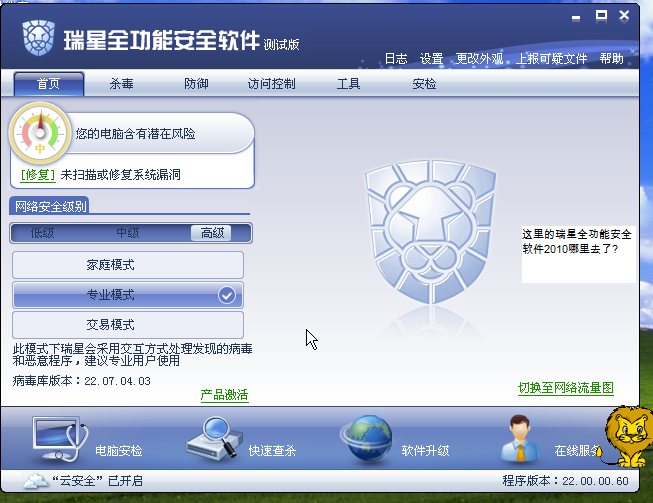Screen dimensions: 653x503
Task: Open the 访问控制 tab
Action: [x=272, y=84]
